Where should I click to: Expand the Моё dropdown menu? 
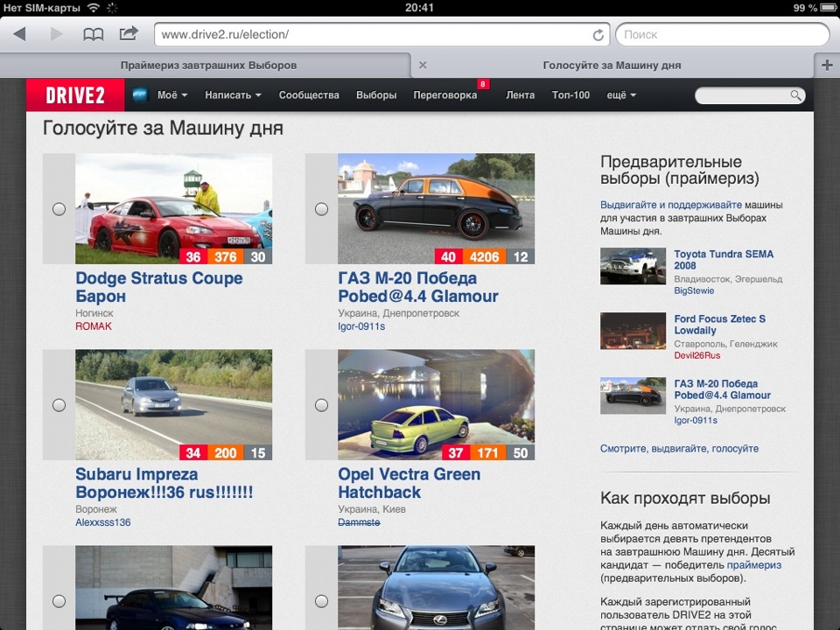(x=172, y=95)
